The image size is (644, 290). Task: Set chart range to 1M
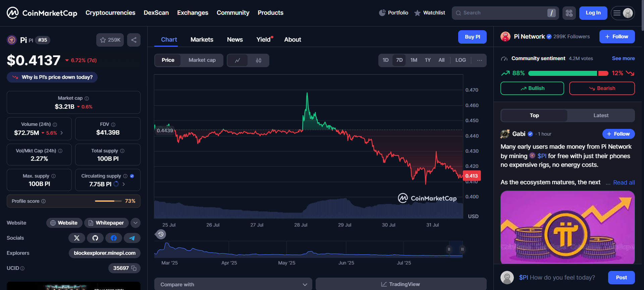click(x=414, y=60)
